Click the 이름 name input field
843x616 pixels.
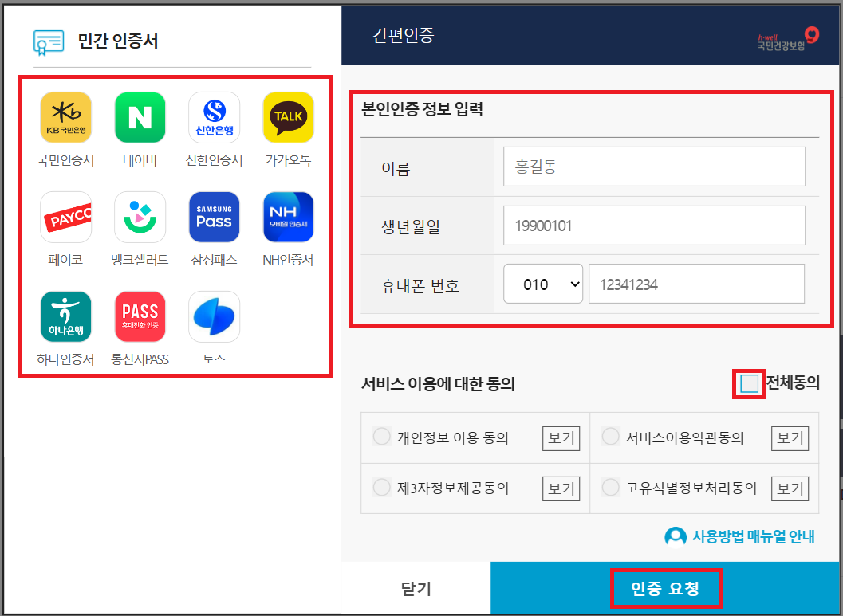654,167
